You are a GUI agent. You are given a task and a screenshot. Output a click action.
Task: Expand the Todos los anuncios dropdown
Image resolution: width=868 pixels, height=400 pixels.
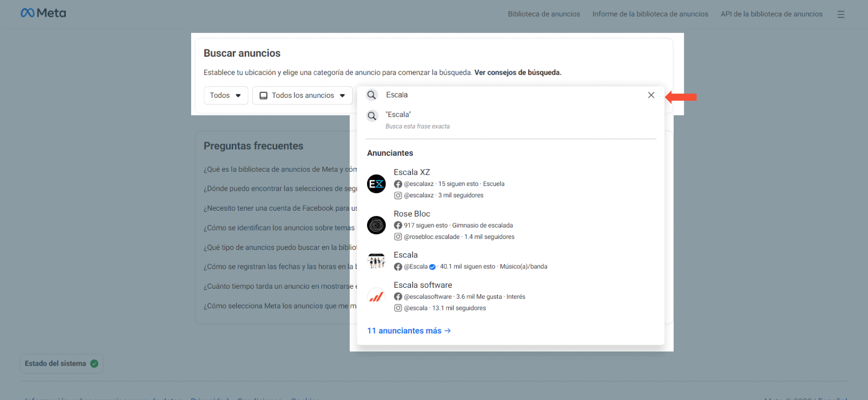point(302,96)
